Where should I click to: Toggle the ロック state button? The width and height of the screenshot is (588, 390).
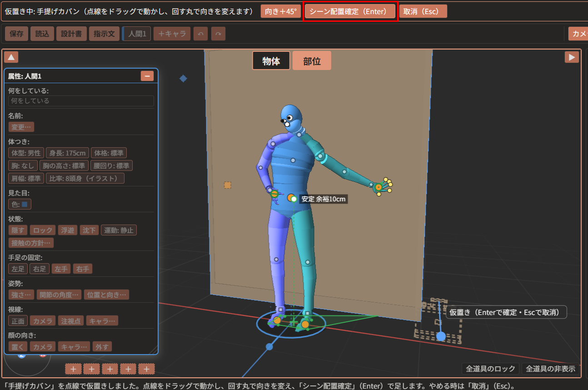[43, 230]
